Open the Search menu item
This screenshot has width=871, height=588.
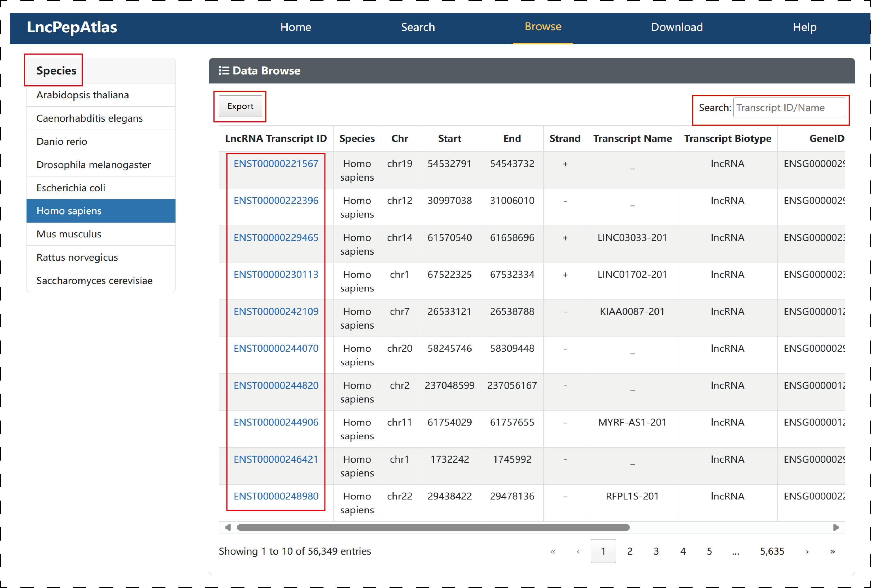click(418, 27)
